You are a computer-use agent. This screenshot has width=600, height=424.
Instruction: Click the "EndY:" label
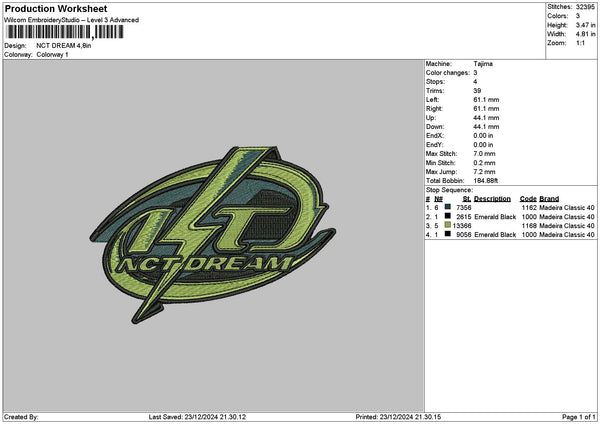[x=435, y=145]
